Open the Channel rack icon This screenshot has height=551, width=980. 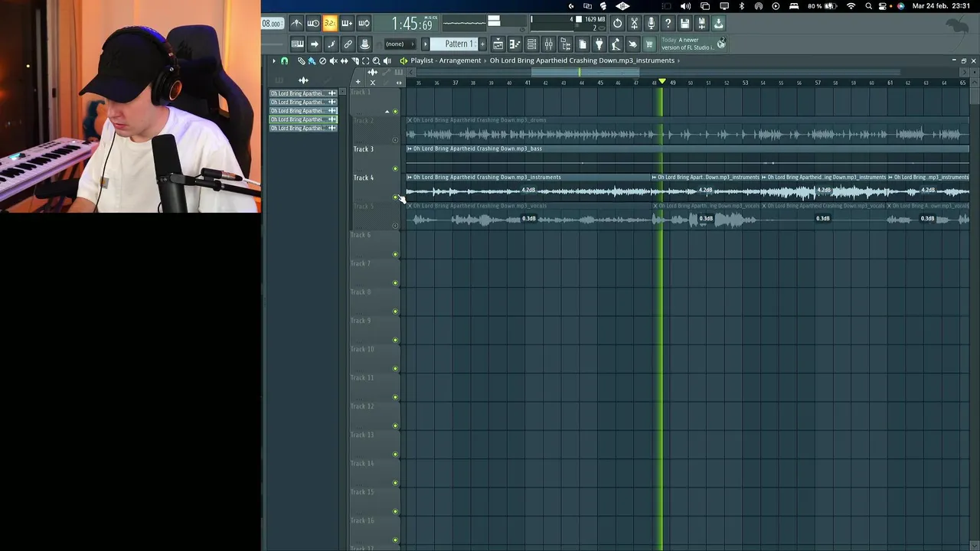pos(531,44)
